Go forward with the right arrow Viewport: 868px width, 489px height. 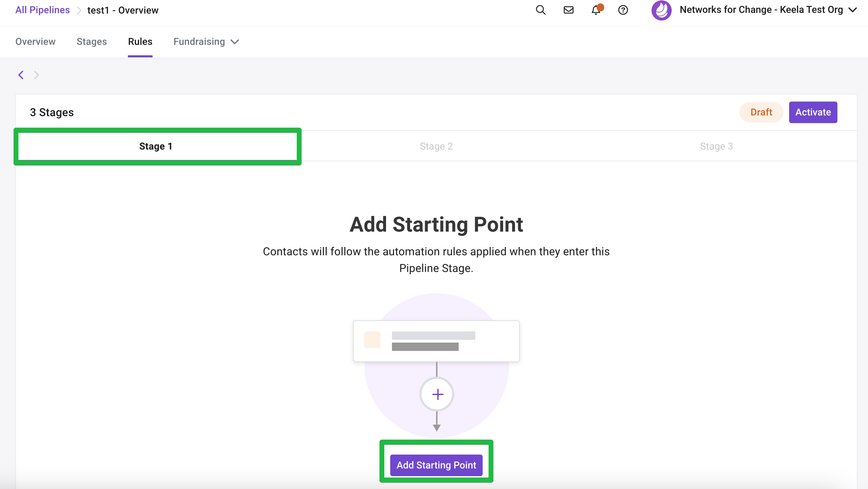click(x=36, y=75)
